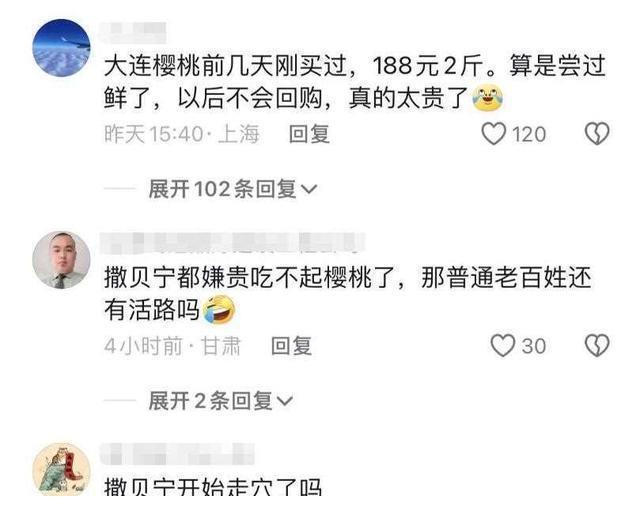Open blurred username of first commenter
This screenshot has height=506, width=640.
[x=134, y=33]
